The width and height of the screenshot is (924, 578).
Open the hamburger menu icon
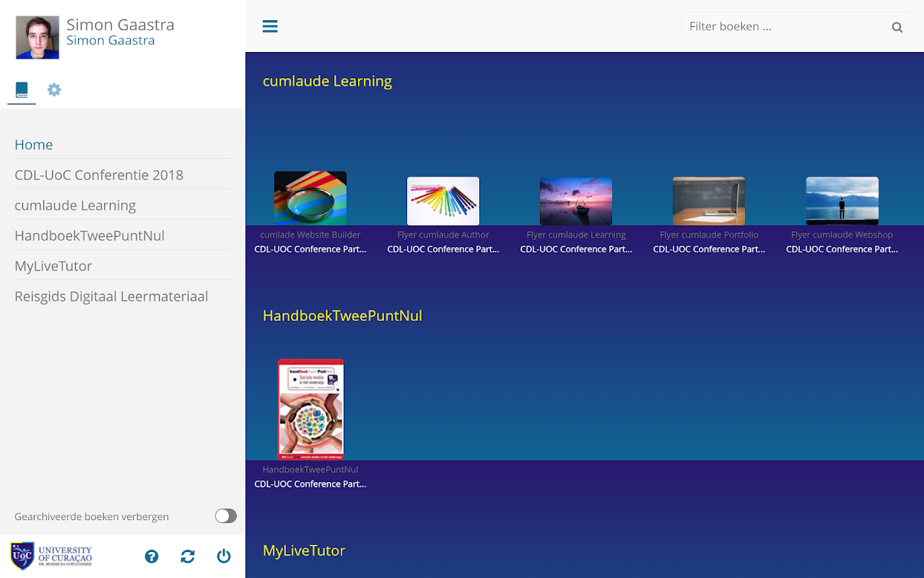click(x=270, y=27)
